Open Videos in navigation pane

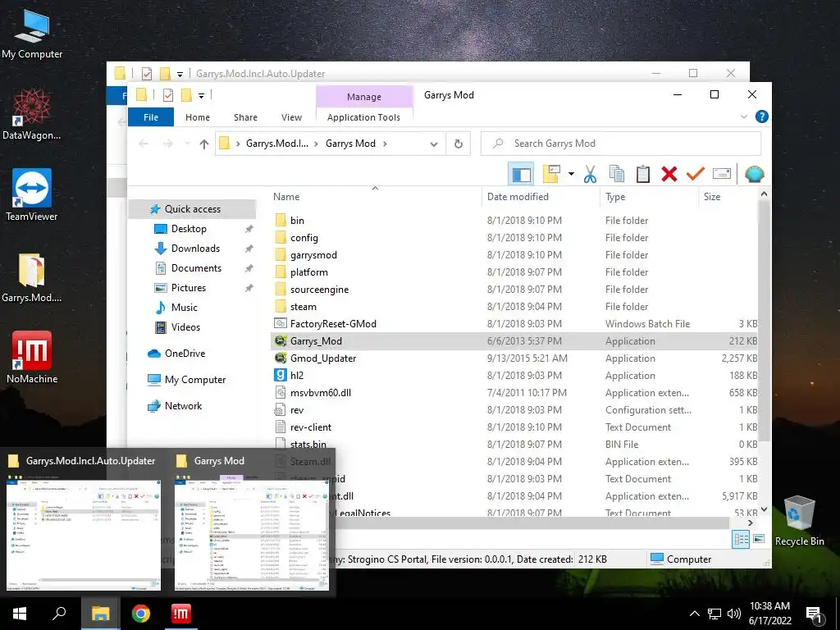pyautogui.click(x=185, y=327)
